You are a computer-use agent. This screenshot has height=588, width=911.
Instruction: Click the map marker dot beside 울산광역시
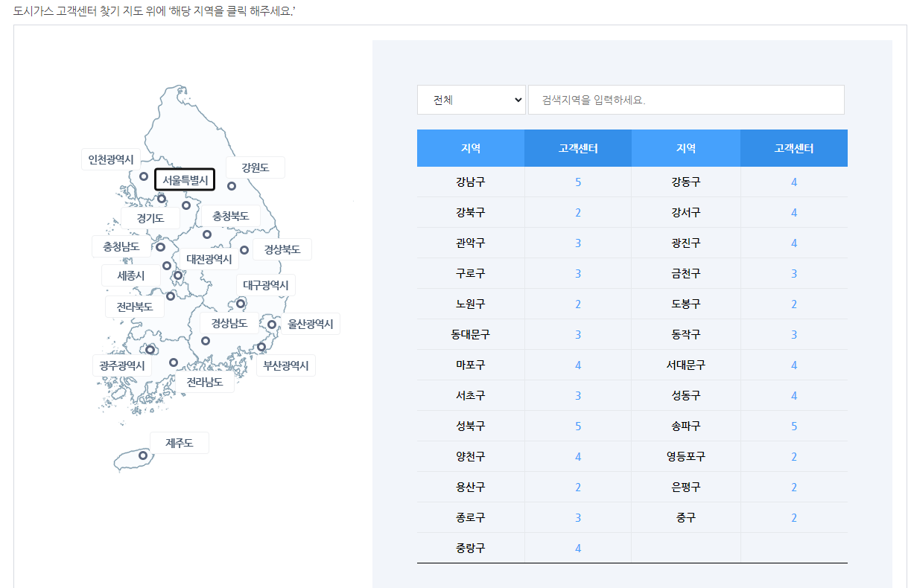click(x=272, y=325)
